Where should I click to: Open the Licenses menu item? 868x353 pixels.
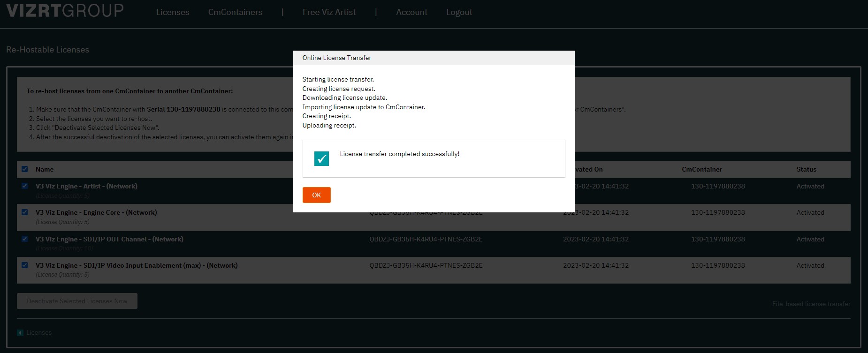(173, 12)
